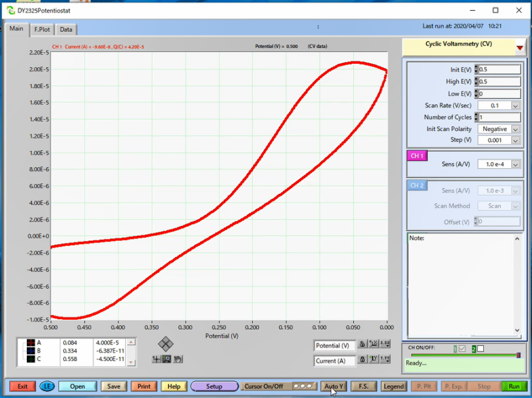Viewport: 532px width, 398px height.
Task: Click the plot A red color swatch
Action: 29,343
